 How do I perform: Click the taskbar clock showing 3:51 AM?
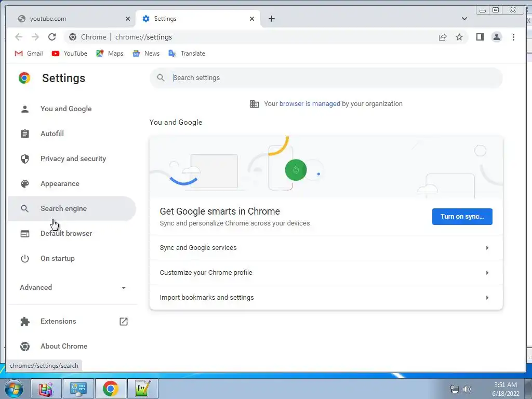[x=506, y=389]
